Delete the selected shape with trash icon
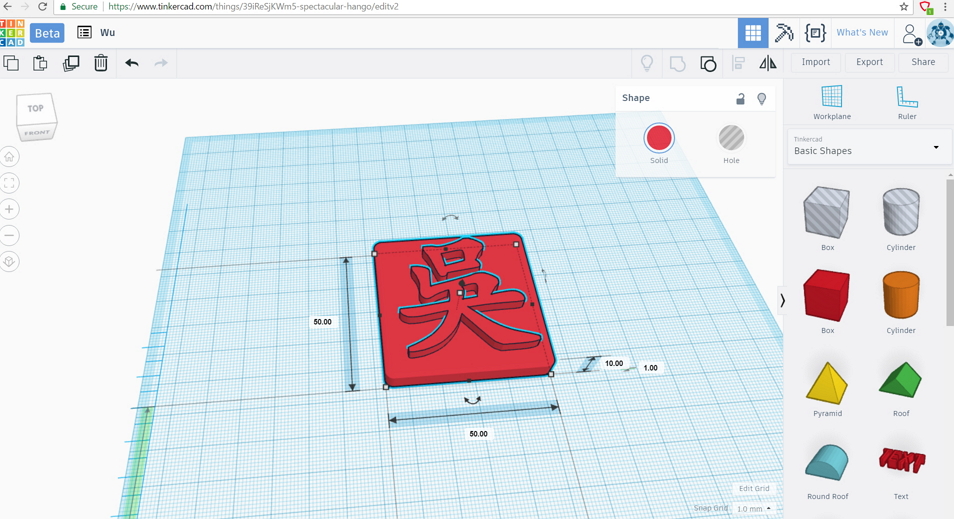 (x=101, y=63)
